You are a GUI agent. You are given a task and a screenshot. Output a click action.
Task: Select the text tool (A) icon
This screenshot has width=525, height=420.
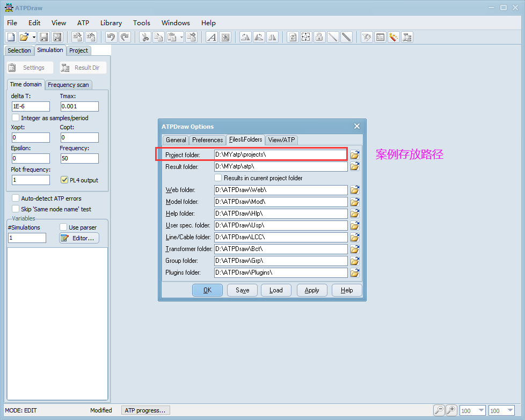(x=212, y=37)
